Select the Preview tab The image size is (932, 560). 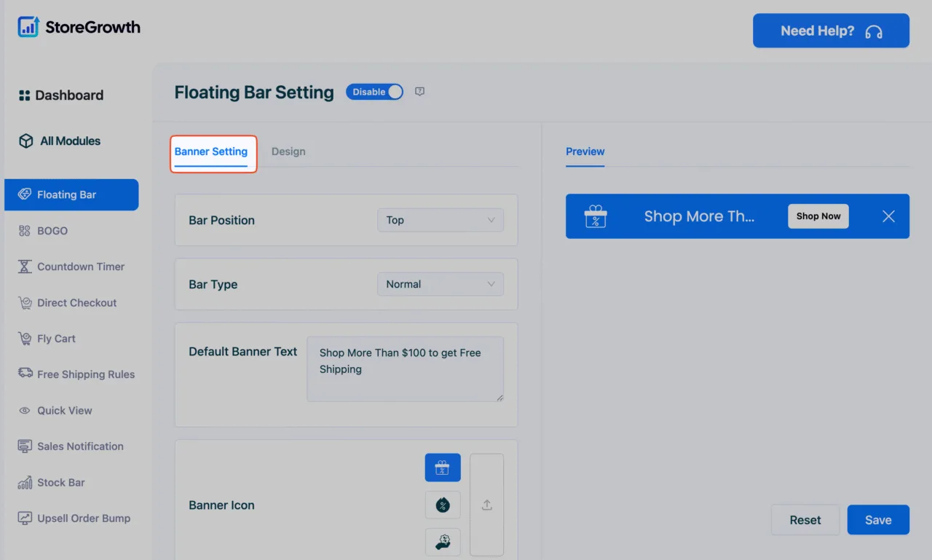(x=585, y=151)
